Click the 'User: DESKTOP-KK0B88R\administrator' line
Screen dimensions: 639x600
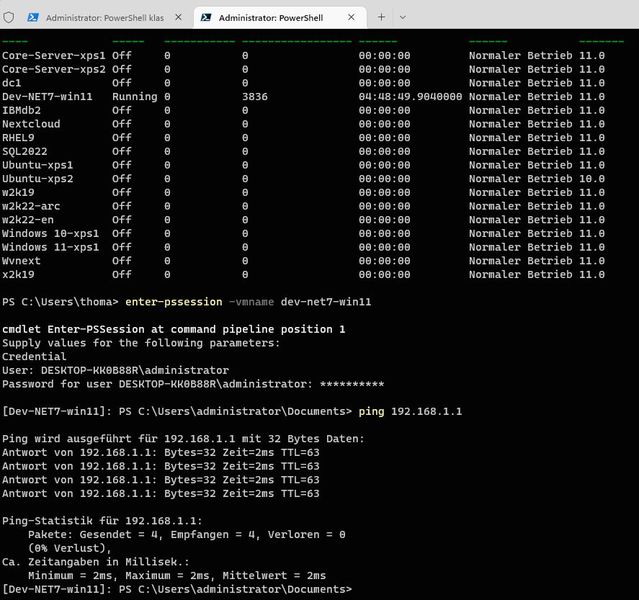115,371
